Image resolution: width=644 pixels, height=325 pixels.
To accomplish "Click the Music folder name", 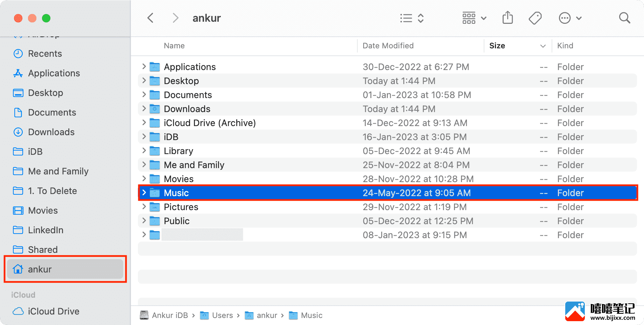I will point(176,193).
